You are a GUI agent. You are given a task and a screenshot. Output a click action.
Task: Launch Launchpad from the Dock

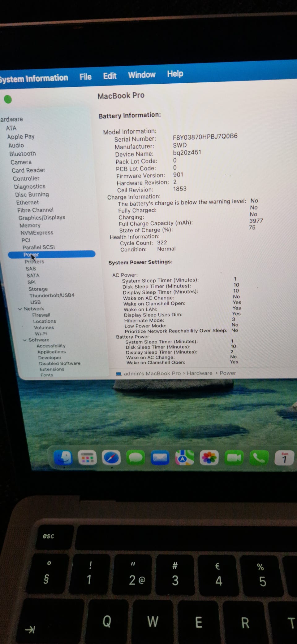click(87, 458)
